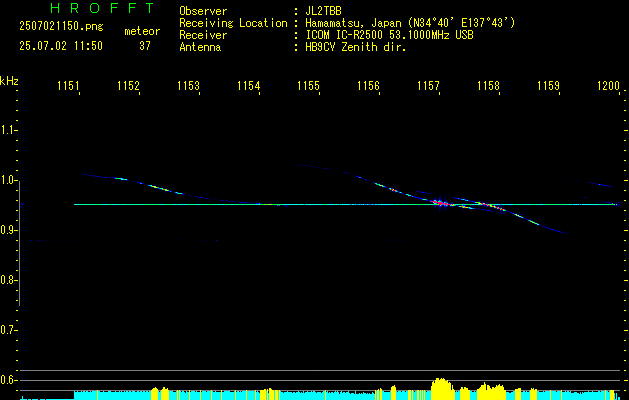629x400 pixels.
Task: Click the vertical gray bar on left axis
Action: [20, 243]
